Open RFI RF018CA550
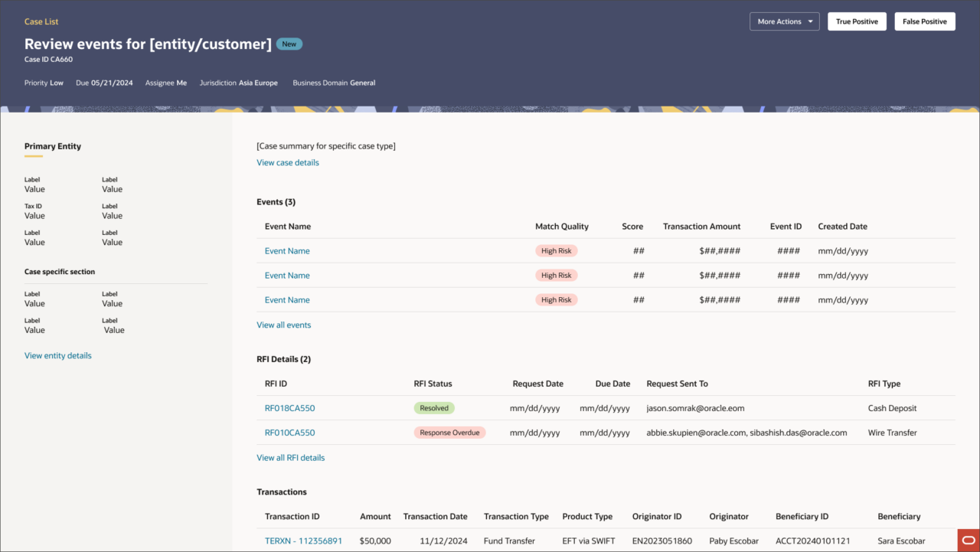Screen dimensions: 980x552 point(290,408)
